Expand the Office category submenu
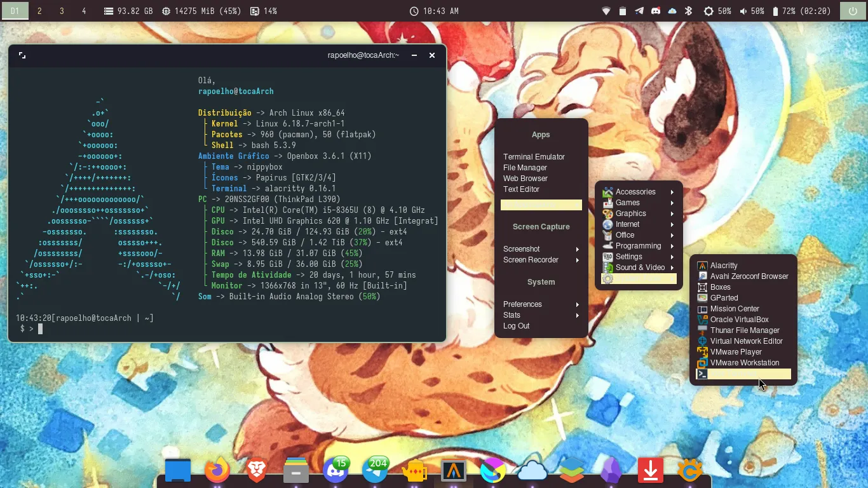 pos(639,235)
